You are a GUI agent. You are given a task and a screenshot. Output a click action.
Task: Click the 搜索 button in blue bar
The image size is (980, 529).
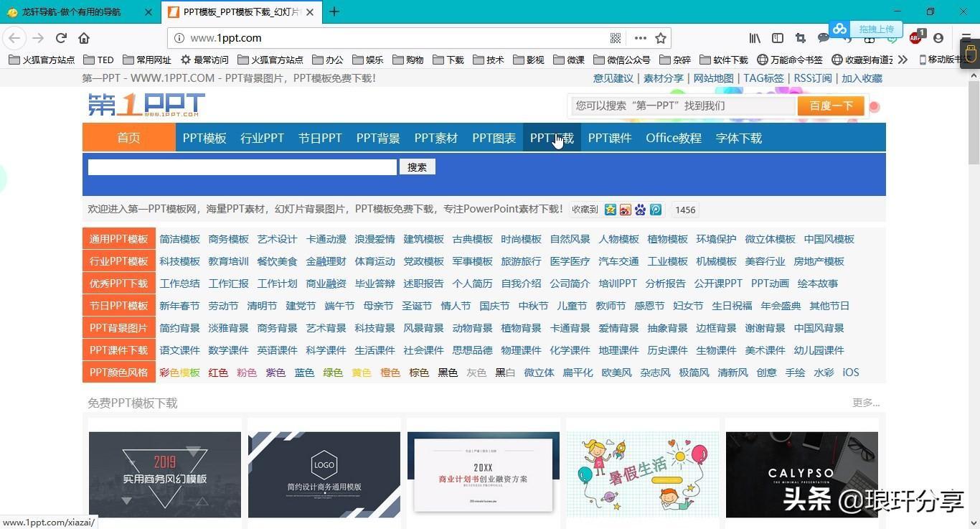[x=417, y=167]
